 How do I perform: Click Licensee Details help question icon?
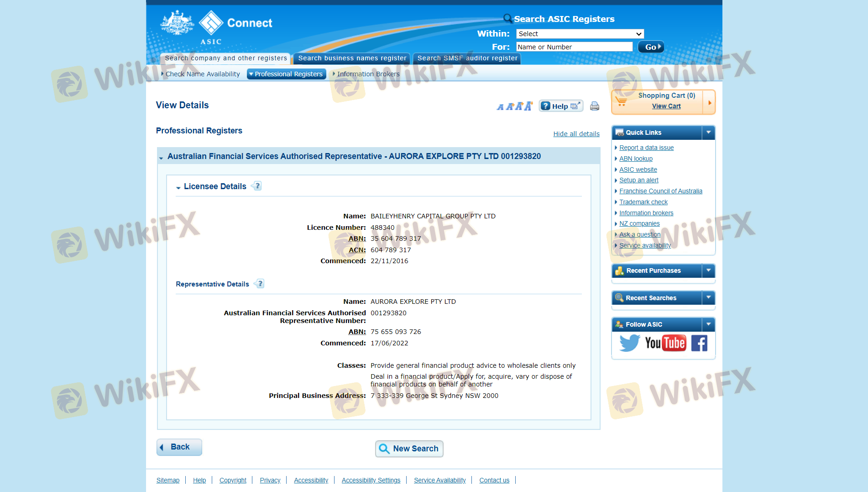click(x=257, y=186)
